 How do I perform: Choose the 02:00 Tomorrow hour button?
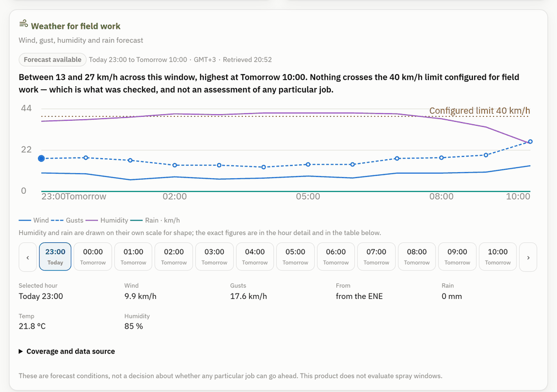(174, 257)
